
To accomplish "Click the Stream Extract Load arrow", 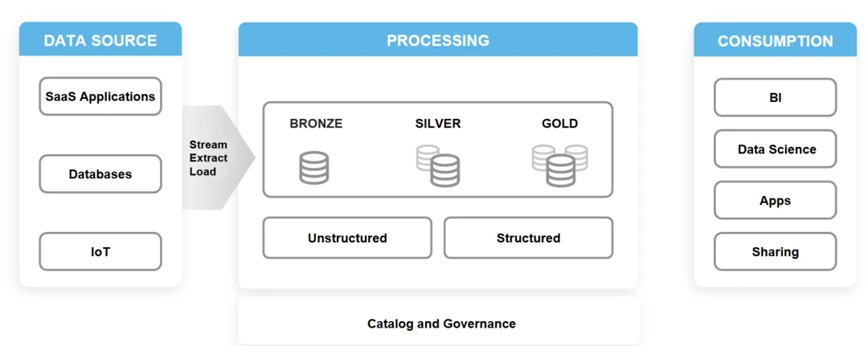I will click(214, 157).
